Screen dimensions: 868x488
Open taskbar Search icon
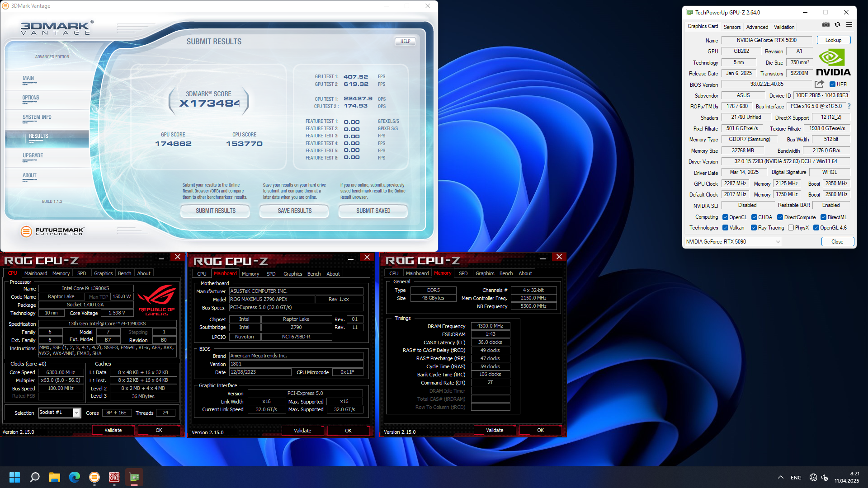[x=35, y=477]
